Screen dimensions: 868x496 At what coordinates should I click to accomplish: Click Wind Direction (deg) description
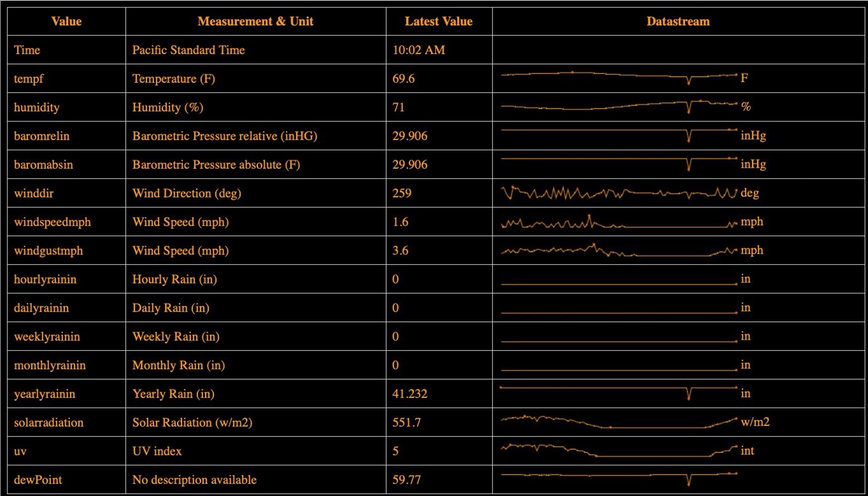186,193
